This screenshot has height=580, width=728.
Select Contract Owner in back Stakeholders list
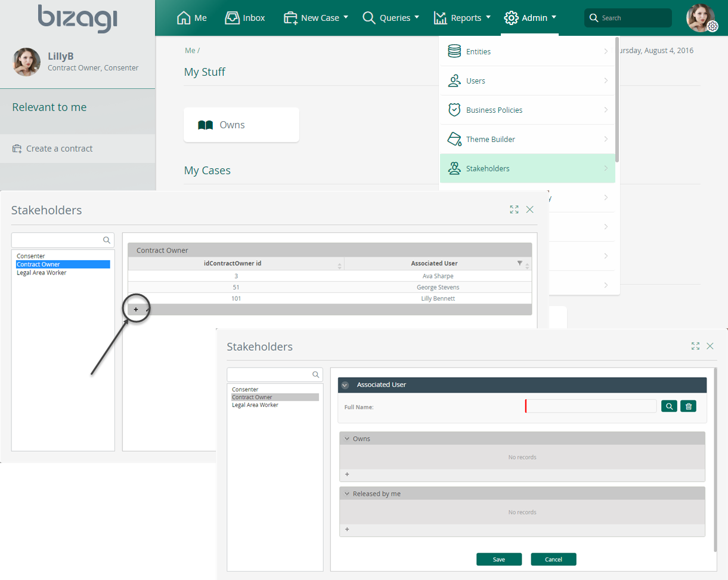pyautogui.click(x=63, y=264)
